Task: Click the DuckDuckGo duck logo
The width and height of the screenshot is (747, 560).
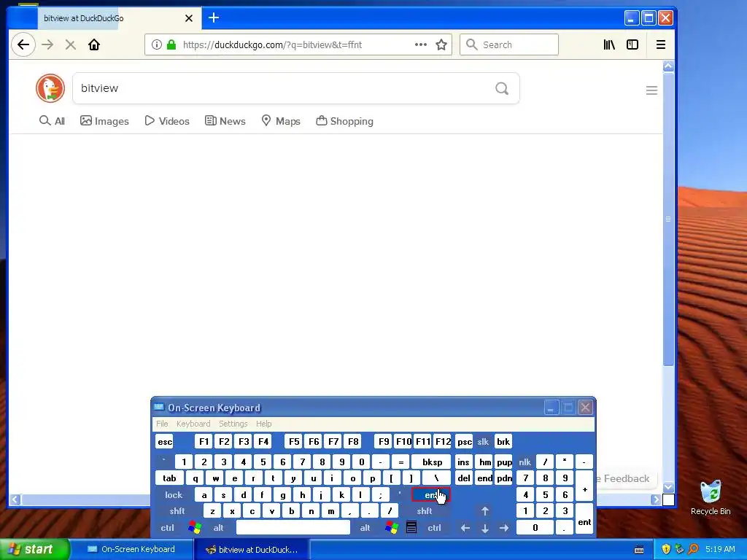Action: [50, 88]
